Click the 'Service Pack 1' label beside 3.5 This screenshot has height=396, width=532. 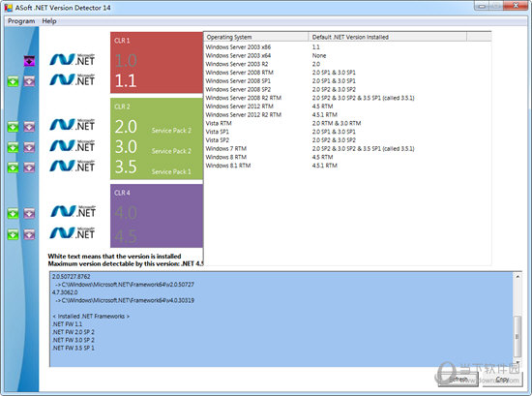pos(171,171)
